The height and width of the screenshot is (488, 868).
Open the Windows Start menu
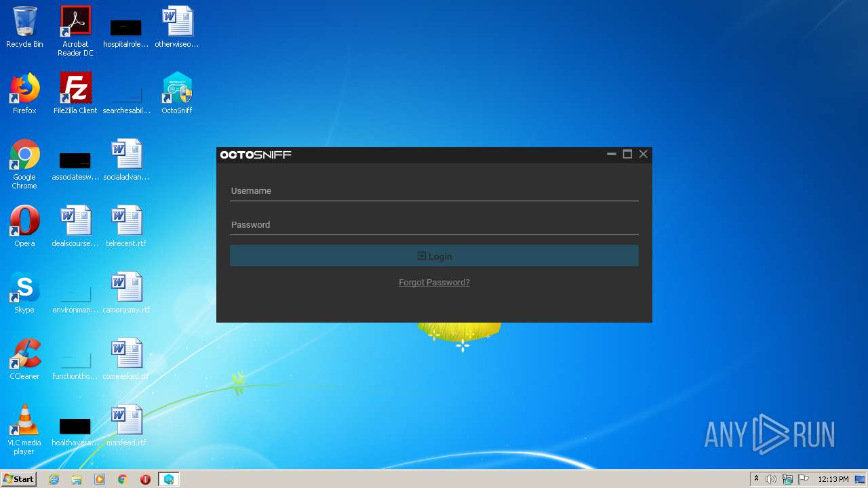[x=19, y=479]
